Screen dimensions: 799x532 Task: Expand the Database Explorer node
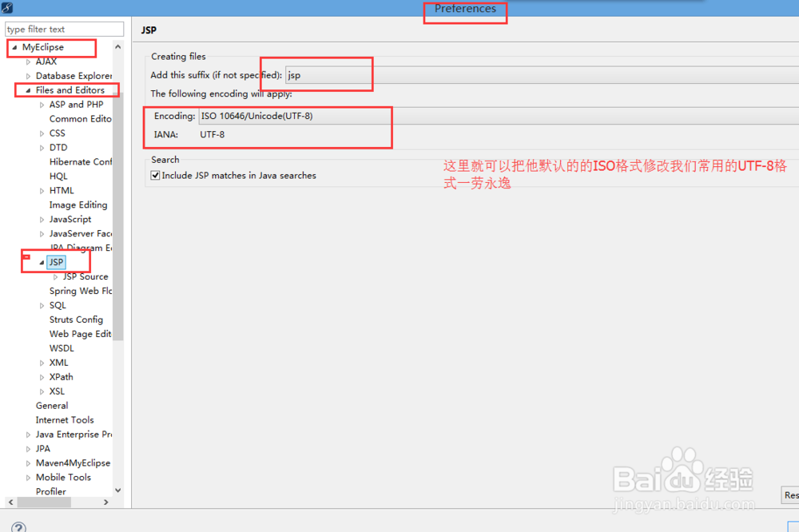29,76
